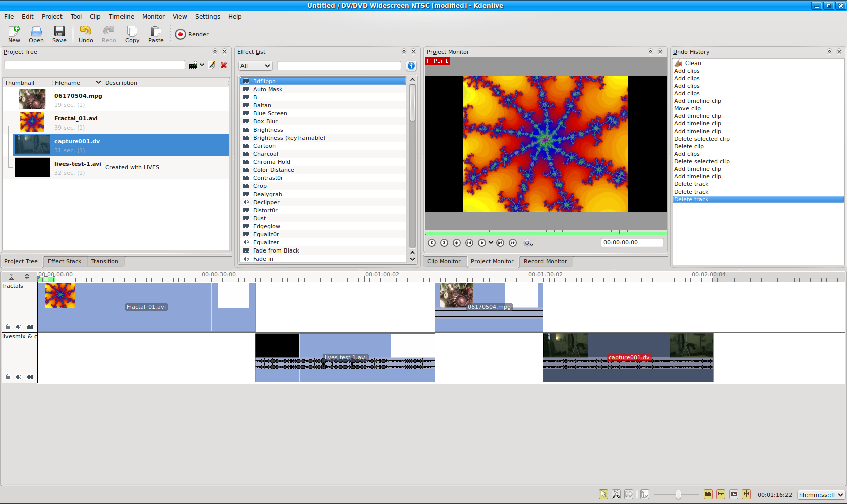Click the Effect List search field
This screenshot has height=504, width=847.
[x=339, y=66]
